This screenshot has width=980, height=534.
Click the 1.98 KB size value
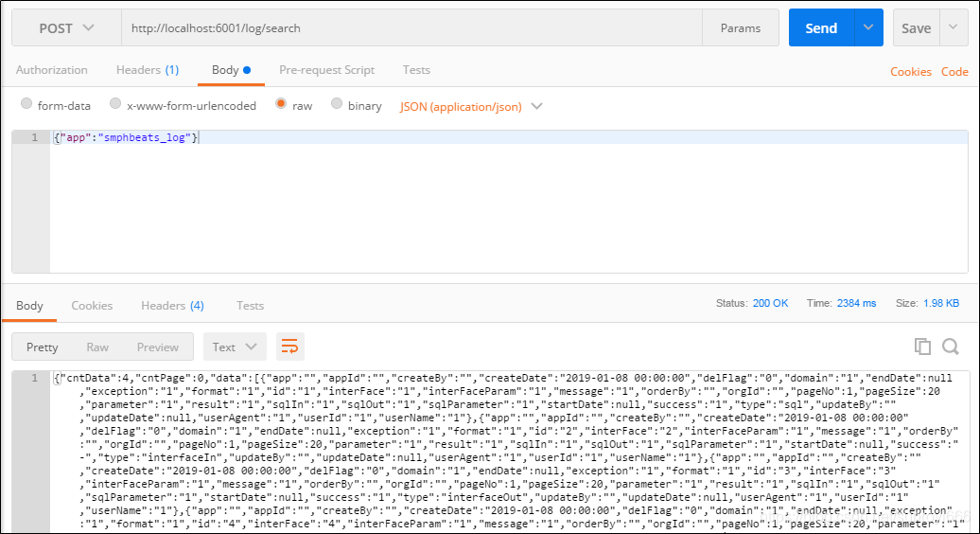point(941,303)
